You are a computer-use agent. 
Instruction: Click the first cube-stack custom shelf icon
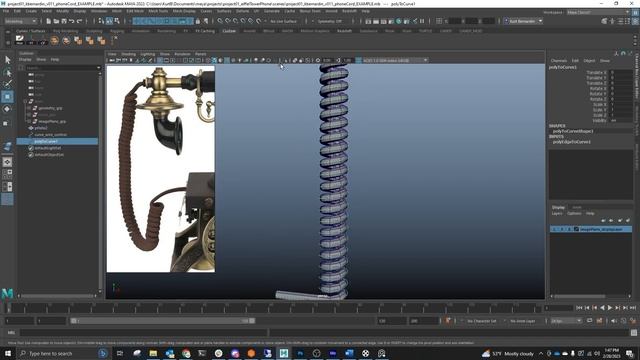click(x=78, y=40)
